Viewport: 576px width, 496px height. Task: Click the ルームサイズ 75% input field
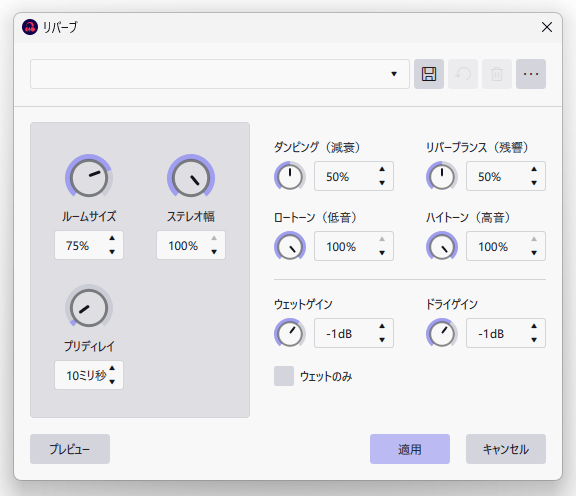click(x=89, y=245)
